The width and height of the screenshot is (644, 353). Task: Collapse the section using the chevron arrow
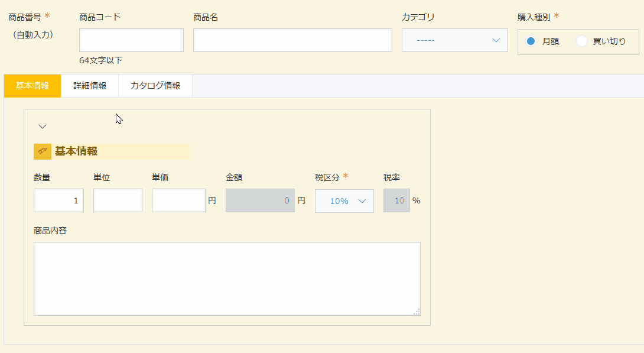tap(43, 127)
